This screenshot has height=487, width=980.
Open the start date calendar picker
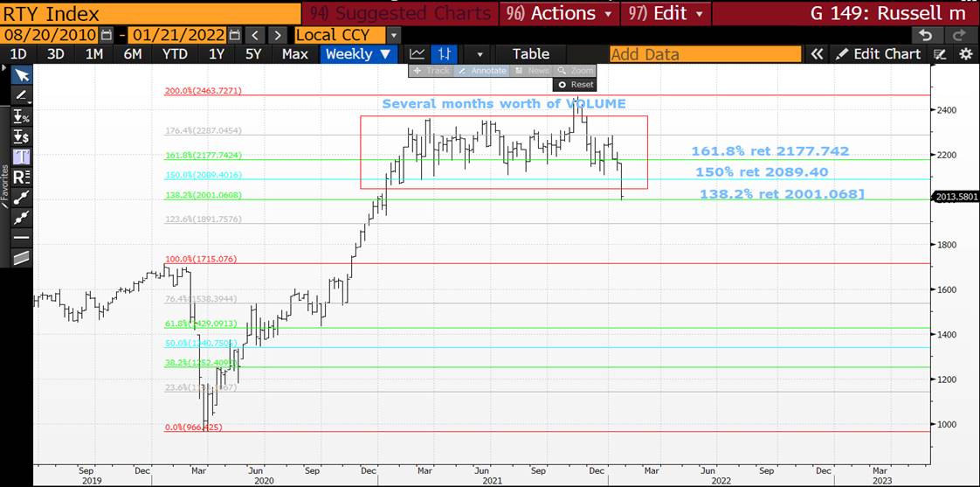[x=107, y=35]
